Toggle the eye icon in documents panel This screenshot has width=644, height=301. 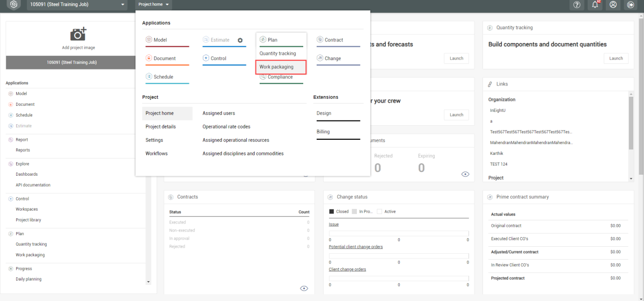(x=465, y=174)
